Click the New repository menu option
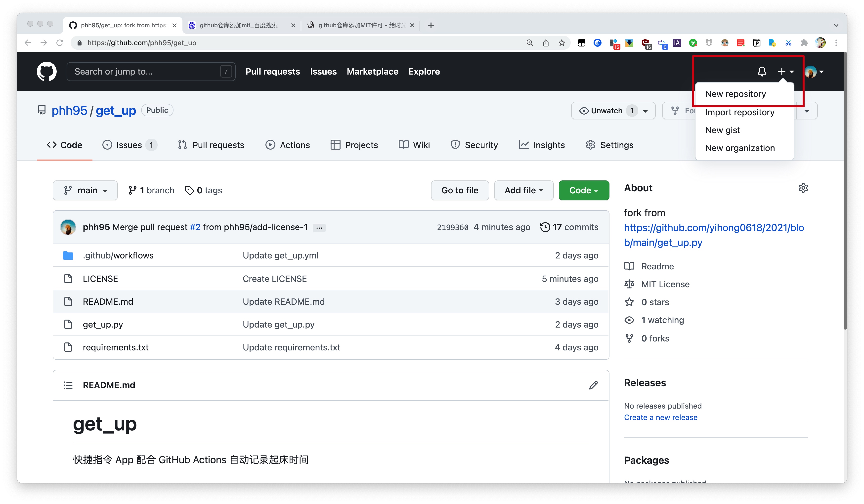864x504 pixels. pos(735,94)
